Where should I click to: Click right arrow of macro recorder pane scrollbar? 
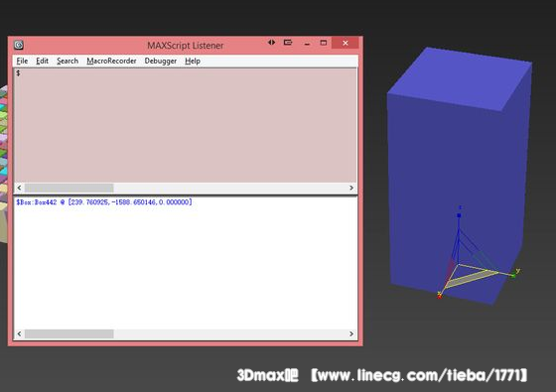(x=351, y=188)
